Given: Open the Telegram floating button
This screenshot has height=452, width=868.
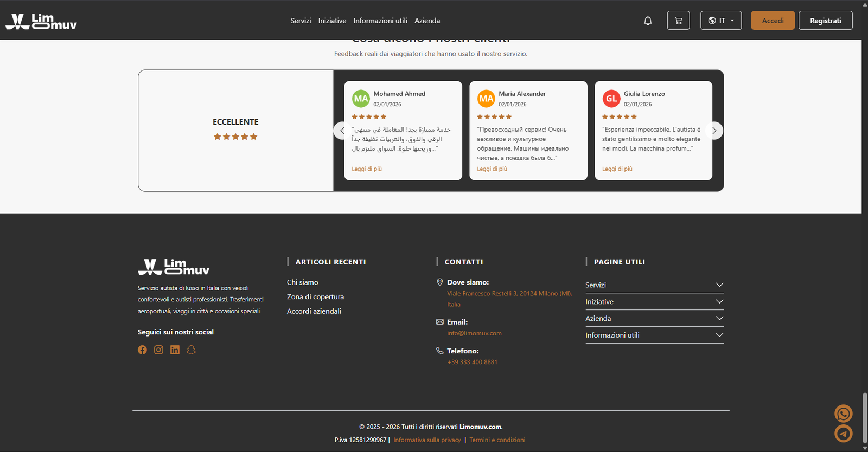Looking at the screenshot, I should pos(843,434).
